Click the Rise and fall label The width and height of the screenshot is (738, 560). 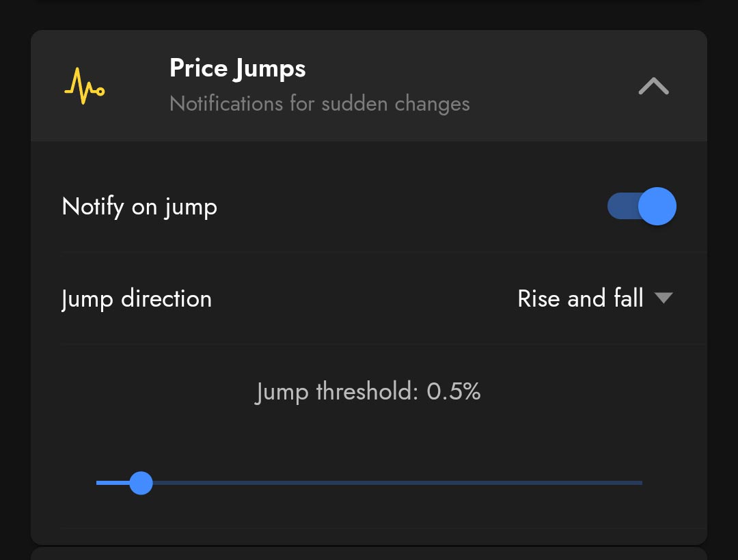580,298
